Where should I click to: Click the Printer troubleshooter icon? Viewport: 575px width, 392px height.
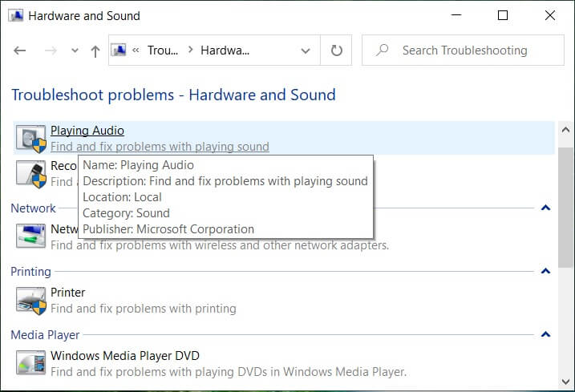(31, 300)
